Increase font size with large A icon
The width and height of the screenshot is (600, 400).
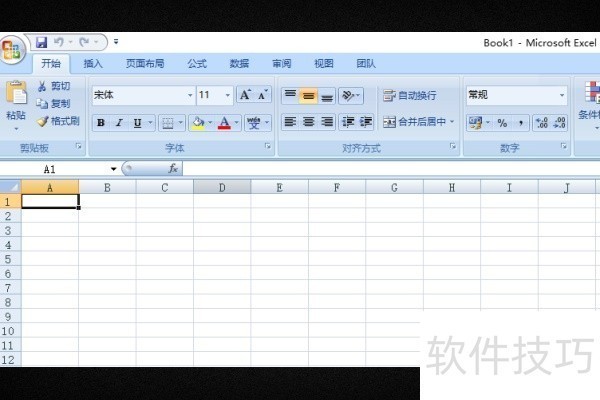pyautogui.click(x=245, y=95)
